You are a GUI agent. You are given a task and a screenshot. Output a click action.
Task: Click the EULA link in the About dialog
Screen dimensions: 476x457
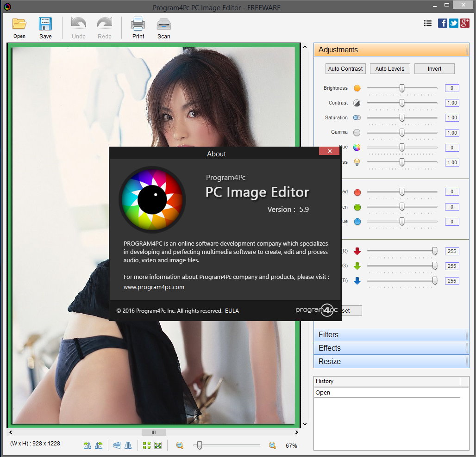tap(232, 311)
